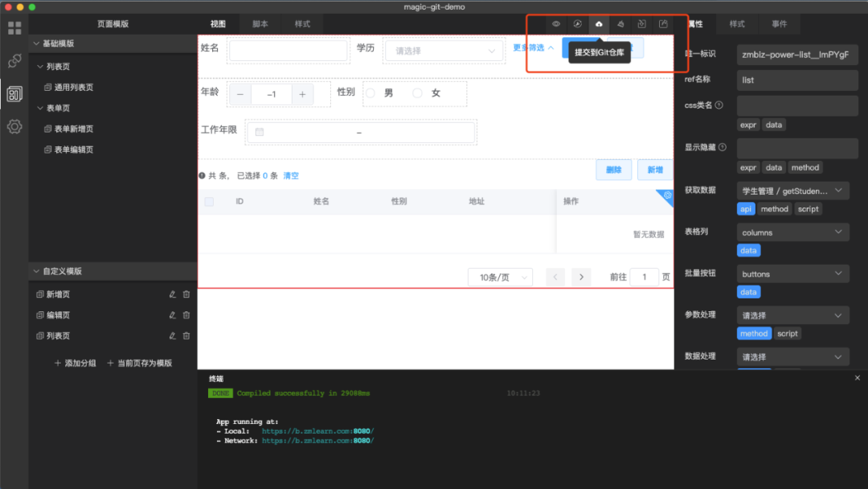Open the 数据处理 dropdown
Viewport: 868px width, 489px height.
coord(792,356)
